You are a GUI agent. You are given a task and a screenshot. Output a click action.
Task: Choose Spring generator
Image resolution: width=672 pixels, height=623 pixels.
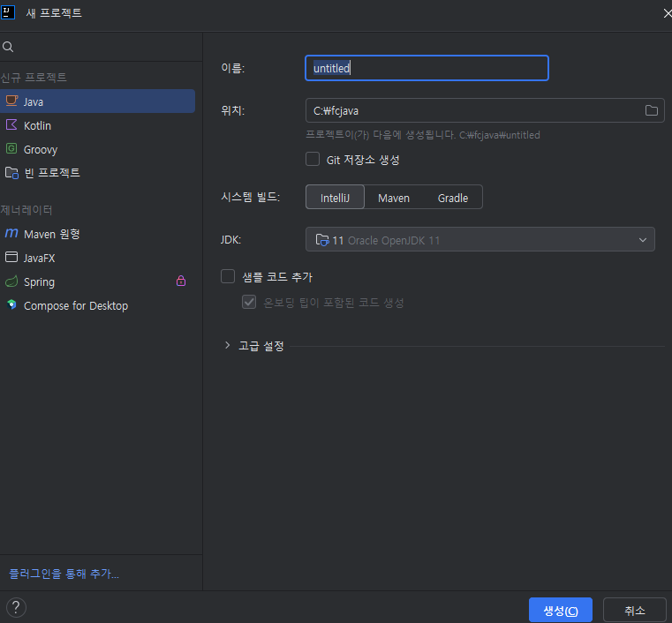(97, 281)
